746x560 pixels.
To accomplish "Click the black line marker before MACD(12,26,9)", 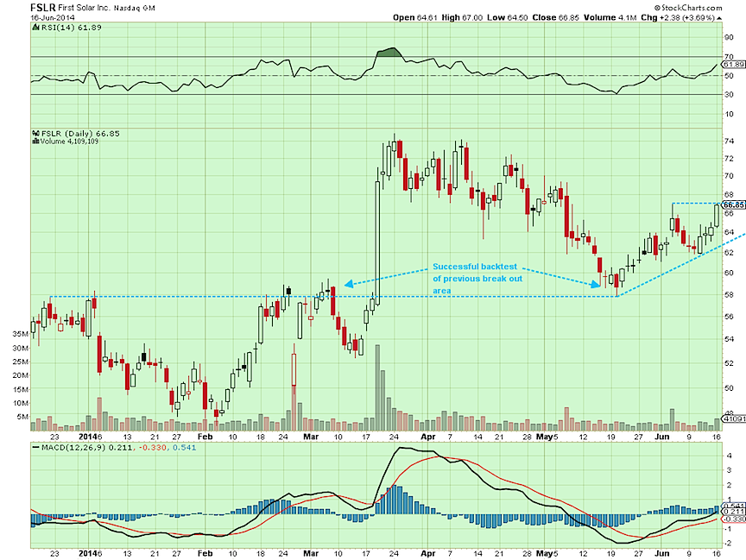I will click(35, 448).
